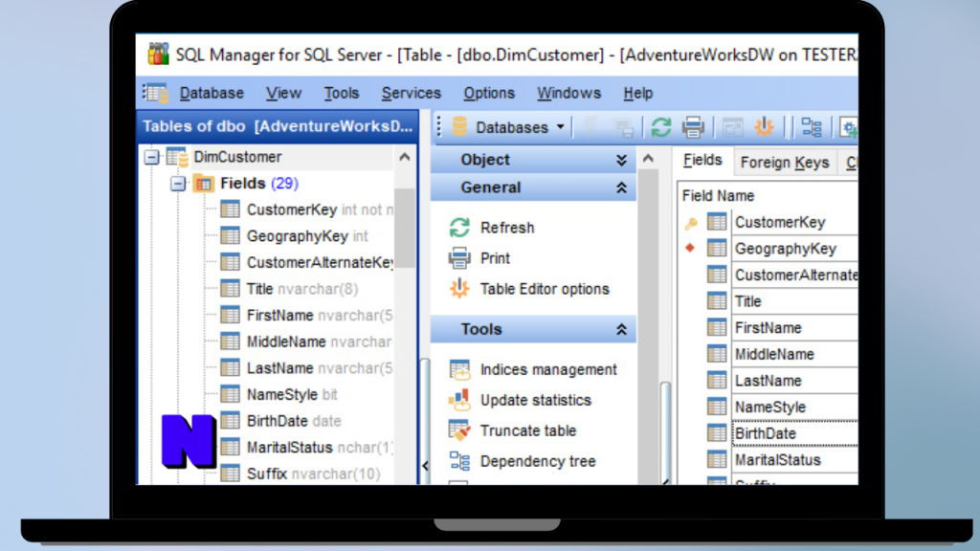The height and width of the screenshot is (551, 980).
Task: Expand the Object panel section
Action: (x=621, y=160)
